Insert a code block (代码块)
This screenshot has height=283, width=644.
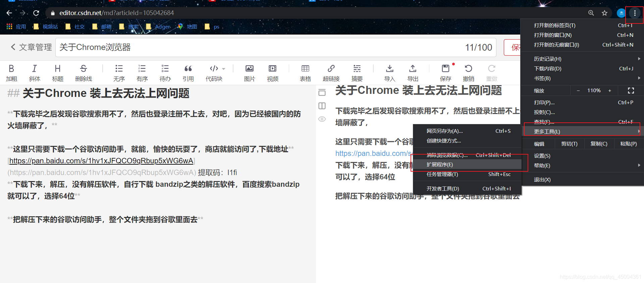pos(214,73)
